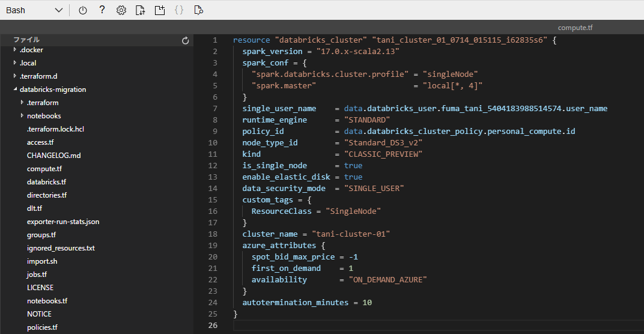Restart Cloud Shell with power icon

[x=82, y=10]
